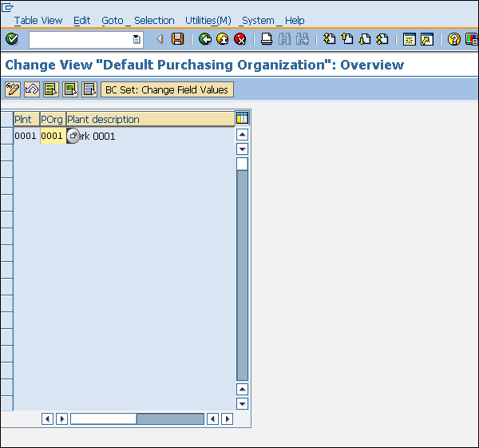479x448 pixels.
Task: Click the vertical scrollbar thumb
Action: coord(242,164)
